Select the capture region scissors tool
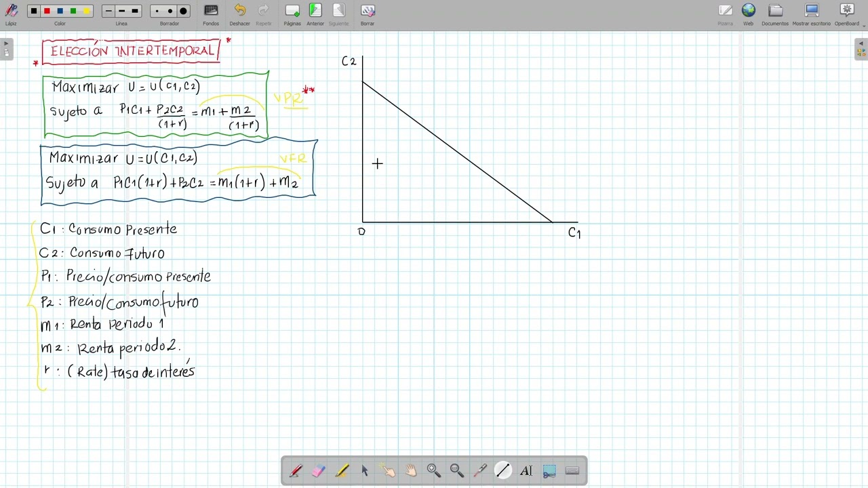The width and height of the screenshot is (868, 488). pyautogui.click(x=549, y=470)
